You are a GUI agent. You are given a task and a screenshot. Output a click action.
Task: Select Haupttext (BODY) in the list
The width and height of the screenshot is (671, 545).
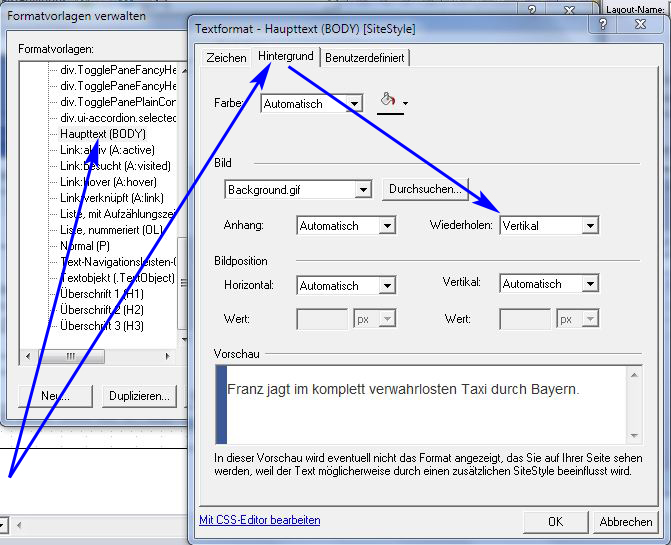(x=102, y=134)
